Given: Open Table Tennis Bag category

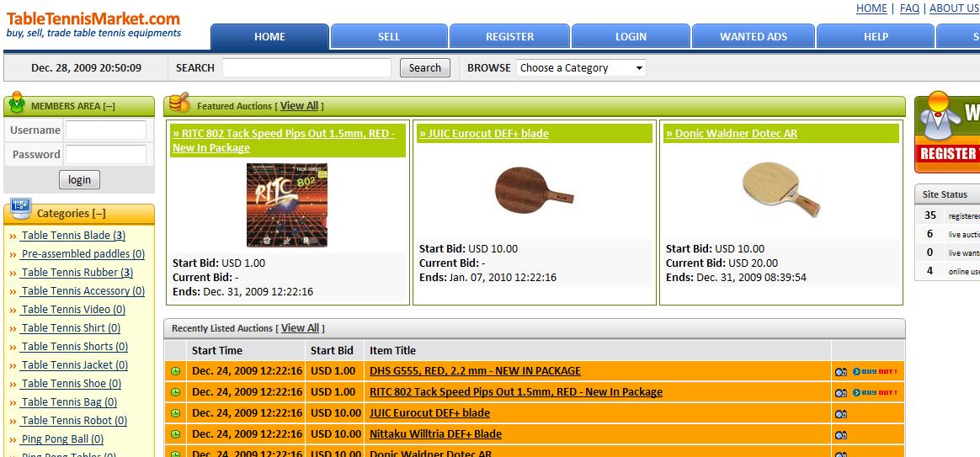Looking at the screenshot, I should coord(68,402).
